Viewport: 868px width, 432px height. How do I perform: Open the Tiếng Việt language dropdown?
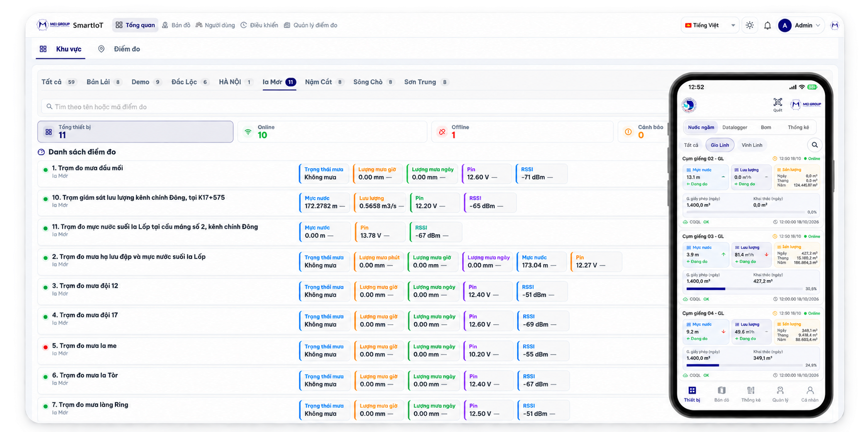(710, 25)
